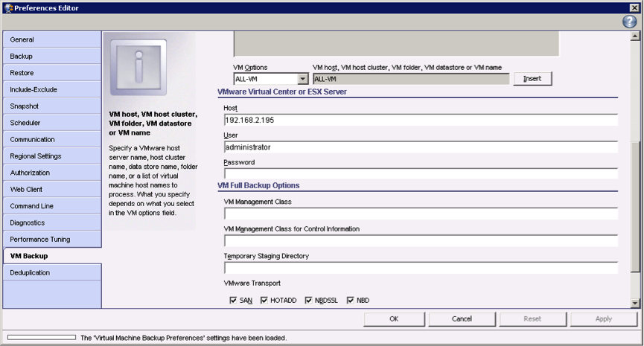
Task: Toggle the NBD transport checkbox
Action: pos(351,301)
